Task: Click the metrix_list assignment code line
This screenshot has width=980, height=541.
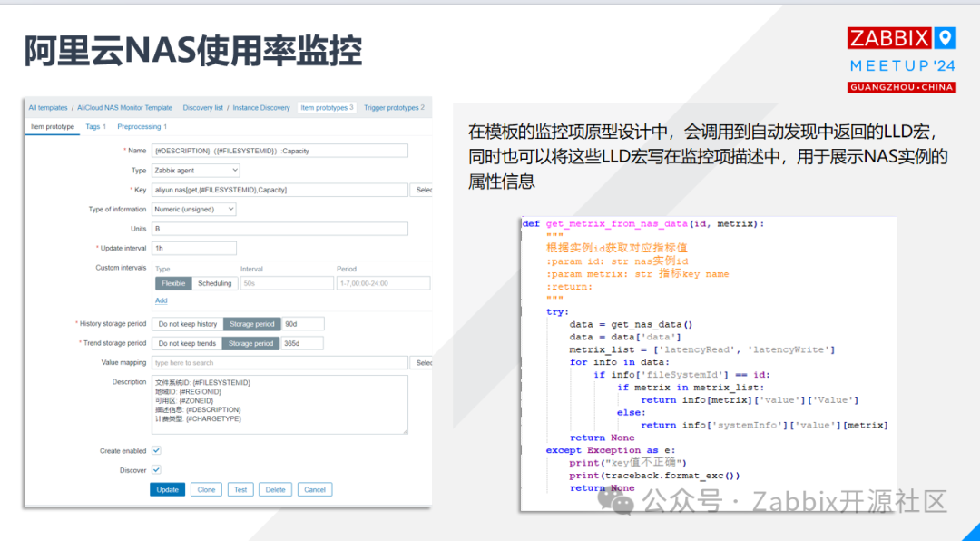Action: click(x=701, y=349)
